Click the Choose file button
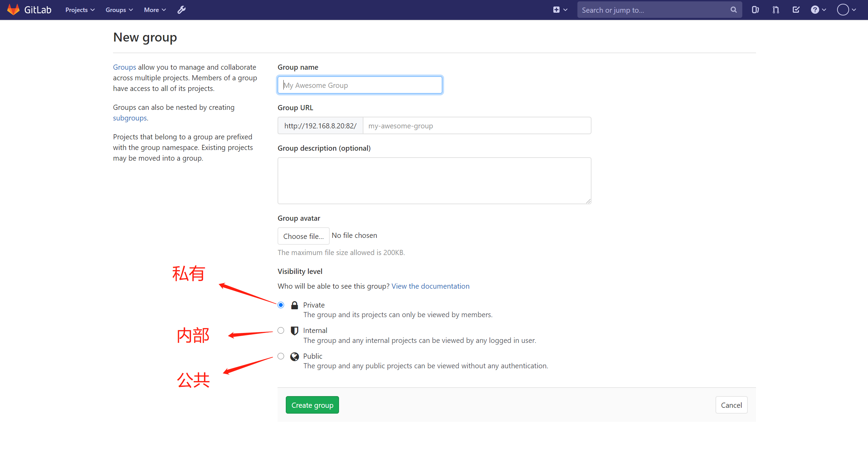 tap(303, 236)
